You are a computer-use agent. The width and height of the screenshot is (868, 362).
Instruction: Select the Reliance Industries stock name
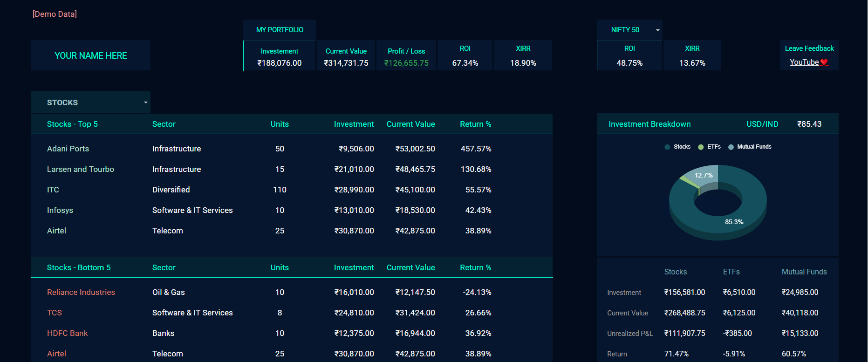(81, 292)
